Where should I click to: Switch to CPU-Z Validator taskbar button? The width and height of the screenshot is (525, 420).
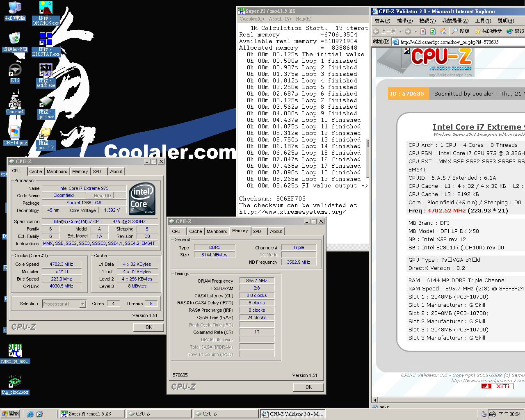click(x=293, y=414)
